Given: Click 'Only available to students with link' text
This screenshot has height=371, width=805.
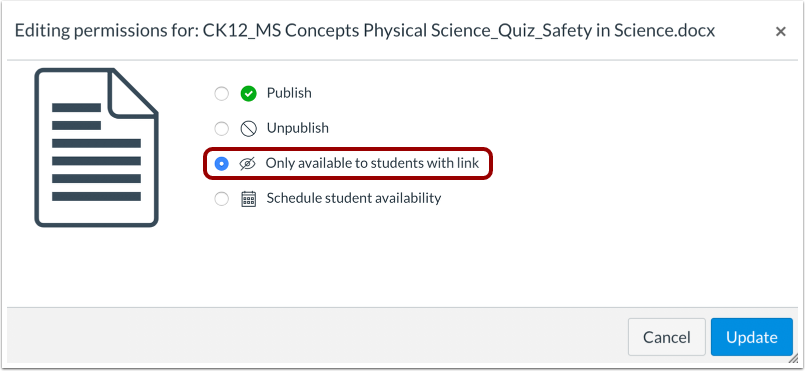Looking at the screenshot, I should tap(372, 163).
